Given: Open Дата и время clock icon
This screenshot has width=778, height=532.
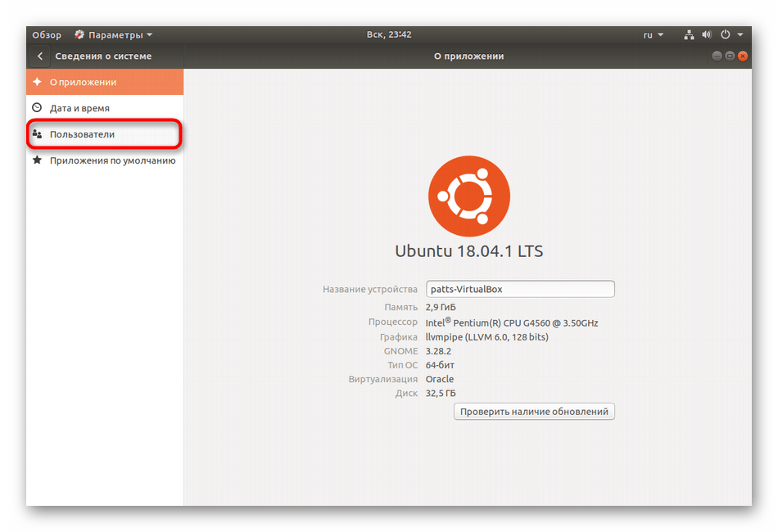Looking at the screenshot, I should 36,108.
